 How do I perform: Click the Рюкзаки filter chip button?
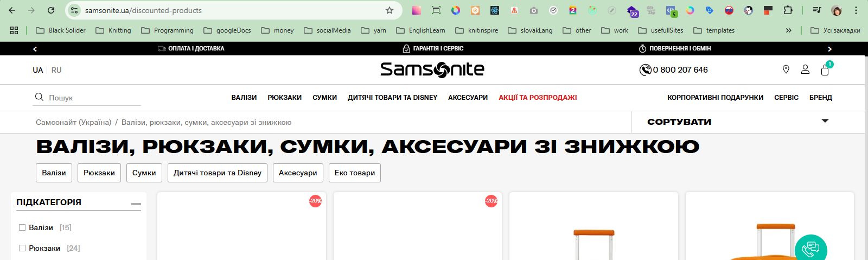click(x=99, y=173)
